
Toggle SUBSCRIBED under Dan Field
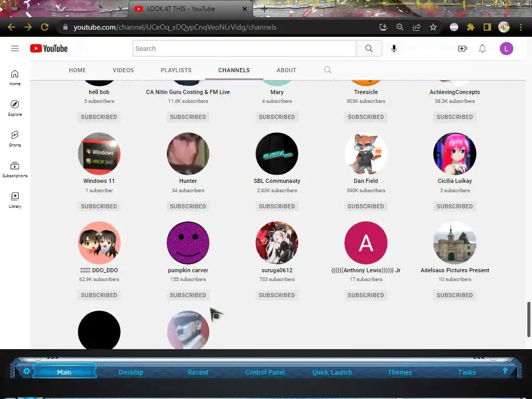(366, 206)
